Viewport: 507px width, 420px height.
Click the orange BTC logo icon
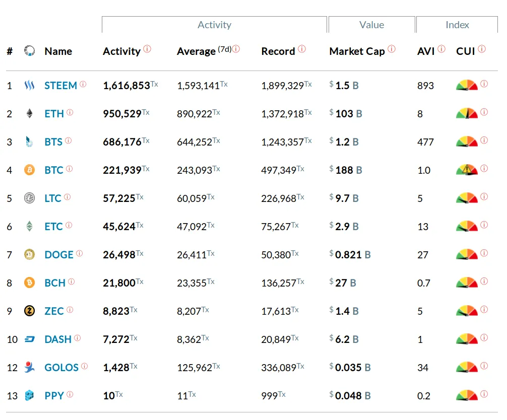[x=29, y=170]
